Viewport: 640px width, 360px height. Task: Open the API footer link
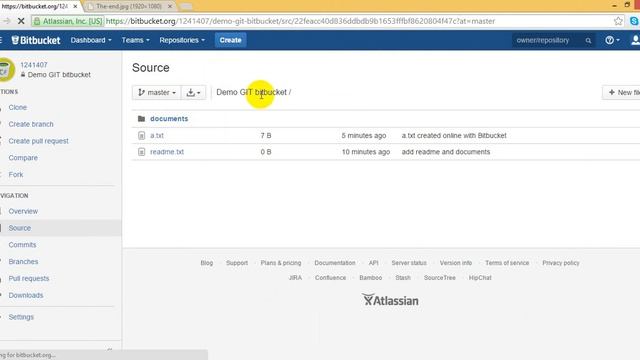point(373,263)
